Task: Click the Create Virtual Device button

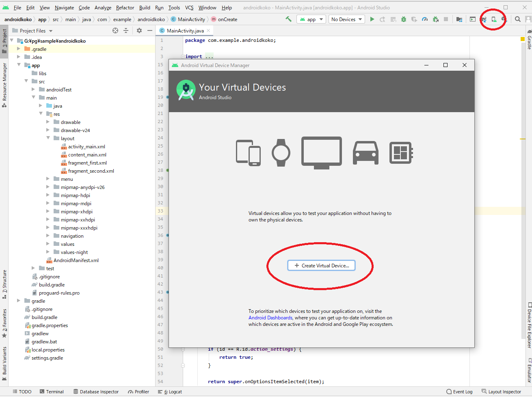Action: pos(321,265)
